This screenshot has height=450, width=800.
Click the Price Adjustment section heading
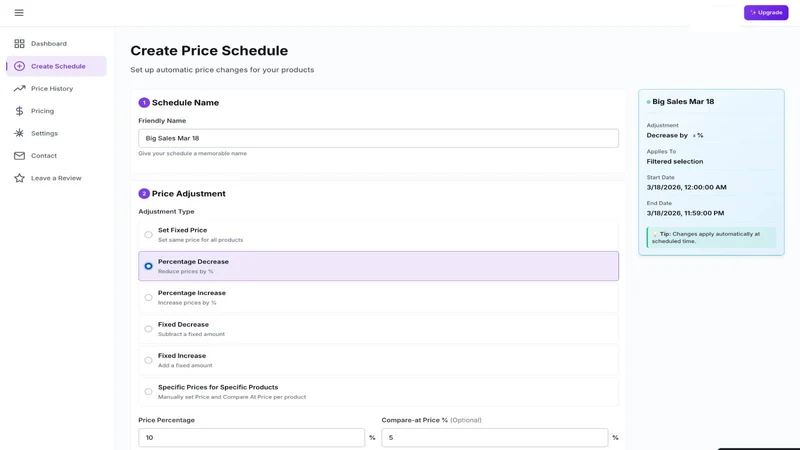(189, 194)
